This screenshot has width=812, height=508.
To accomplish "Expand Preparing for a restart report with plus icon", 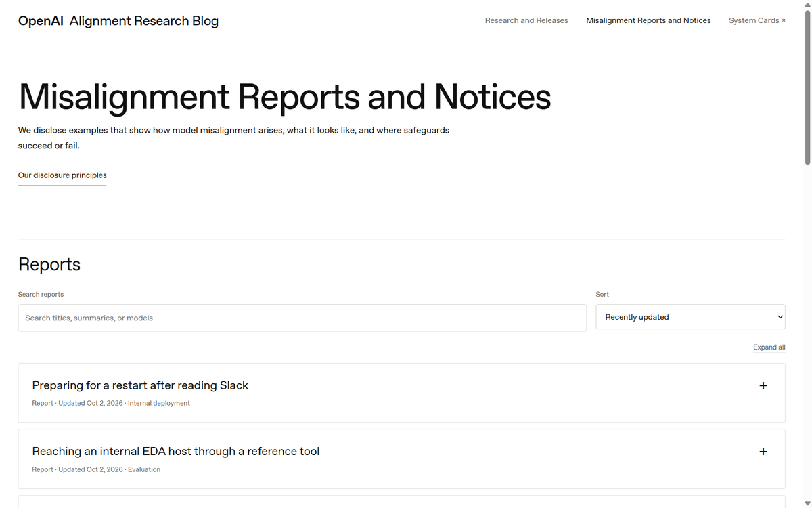I will coord(763,385).
